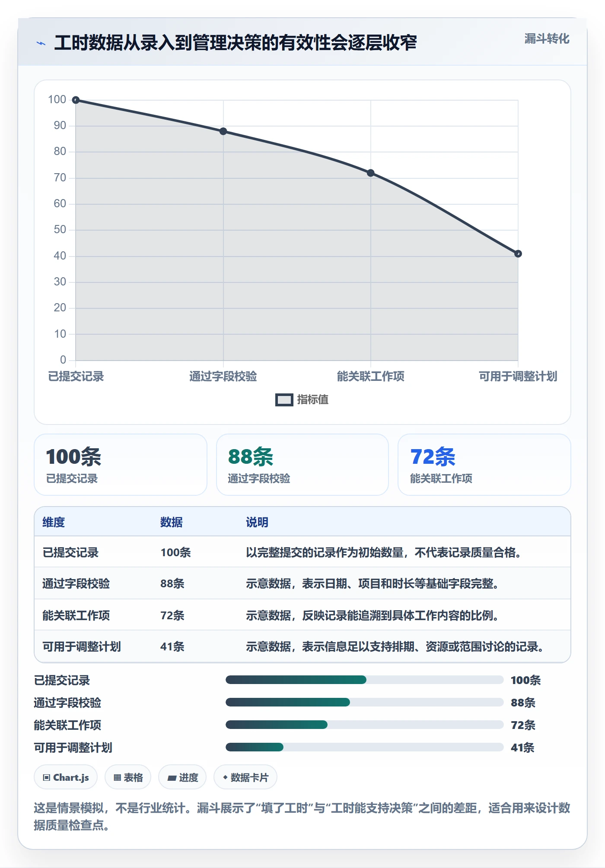Click the 可用于调整计划 data point on chart
The image size is (605, 868).
coord(518,254)
